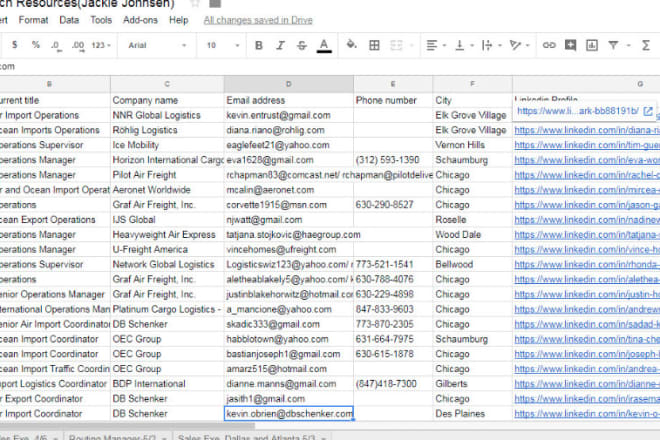Open the Add-ons menu
660x440 pixels.
140,20
